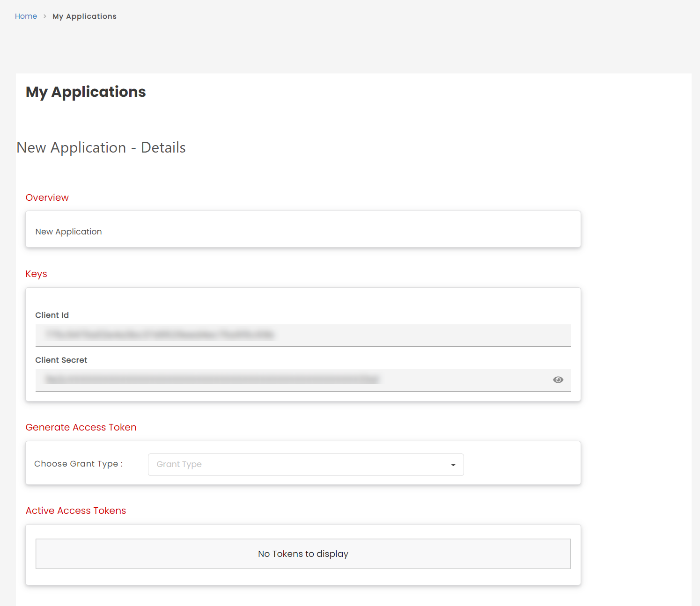
Task: Click the Overview section heading
Action: [x=47, y=197]
